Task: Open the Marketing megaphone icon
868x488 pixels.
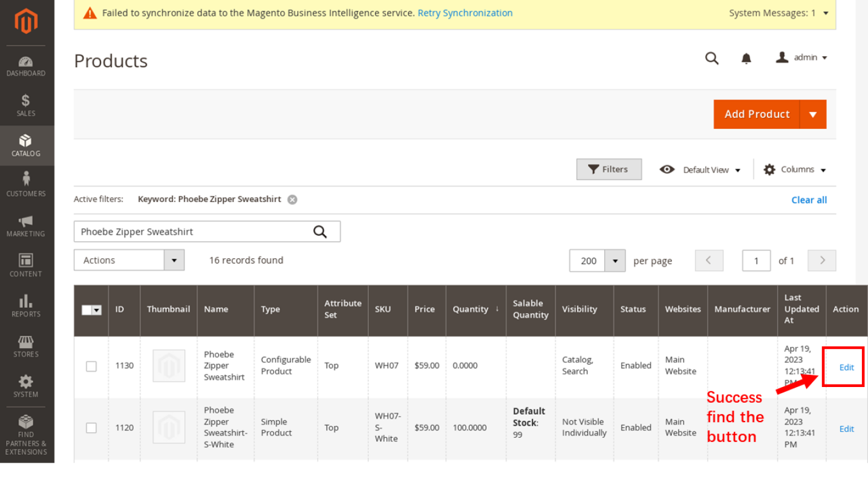Action: point(25,226)
